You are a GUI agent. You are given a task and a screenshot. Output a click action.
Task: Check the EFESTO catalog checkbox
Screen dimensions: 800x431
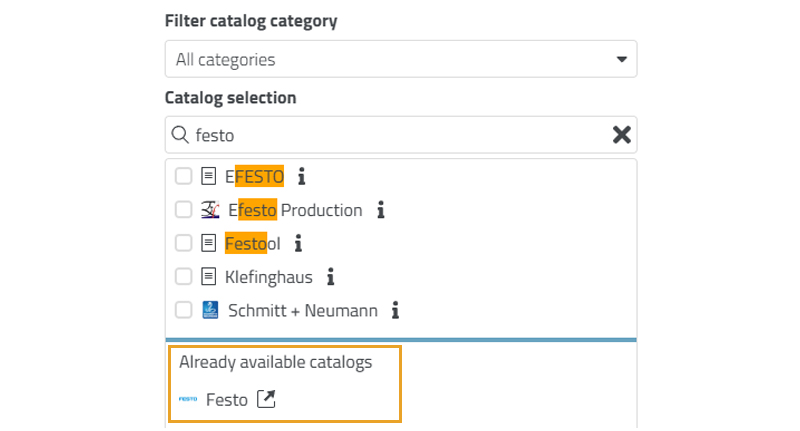pyautogui.click(x=183, y=177)
